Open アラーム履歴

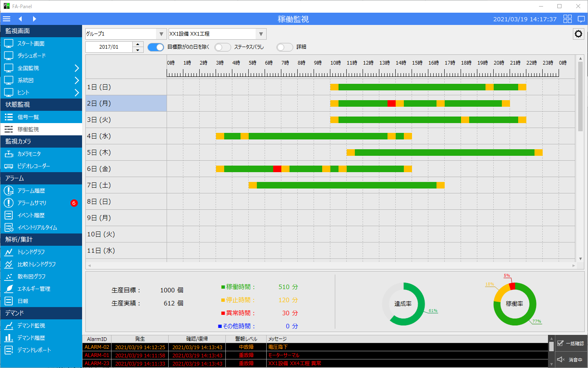(41, 191)
